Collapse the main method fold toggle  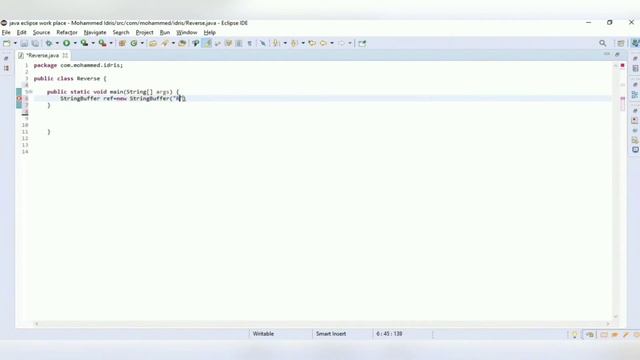coord(31,92)
